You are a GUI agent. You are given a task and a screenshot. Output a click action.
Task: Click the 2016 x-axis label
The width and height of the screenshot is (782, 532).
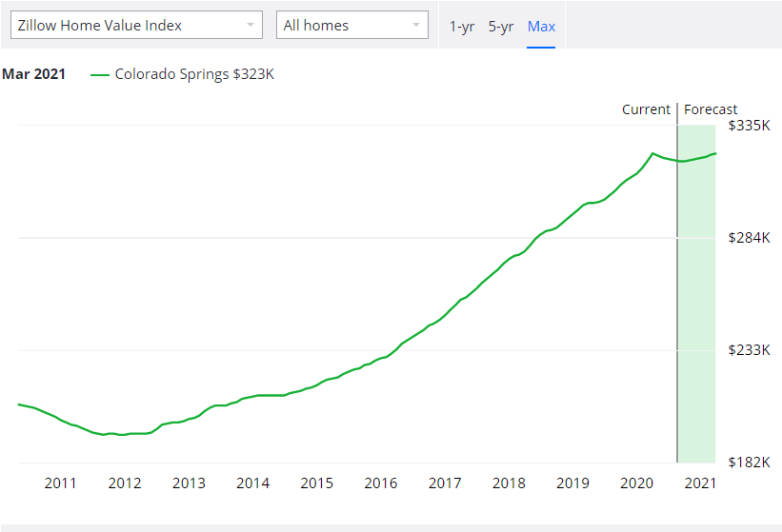pos(381,483)
